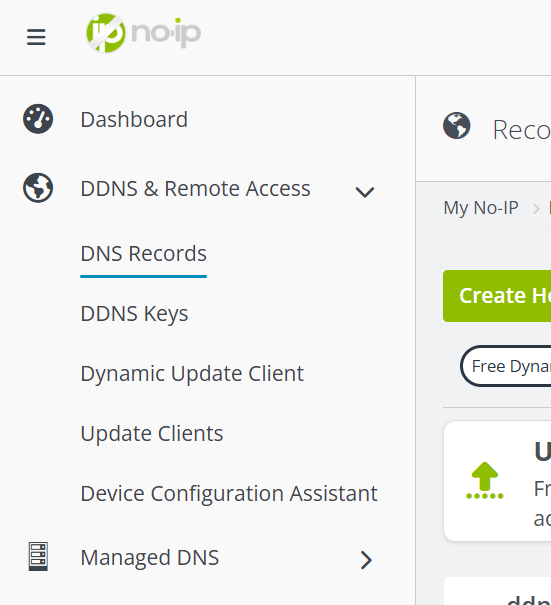Select Managed DNS menu item
This screenshot has height=605, width=551.
(x=150, y=558)
